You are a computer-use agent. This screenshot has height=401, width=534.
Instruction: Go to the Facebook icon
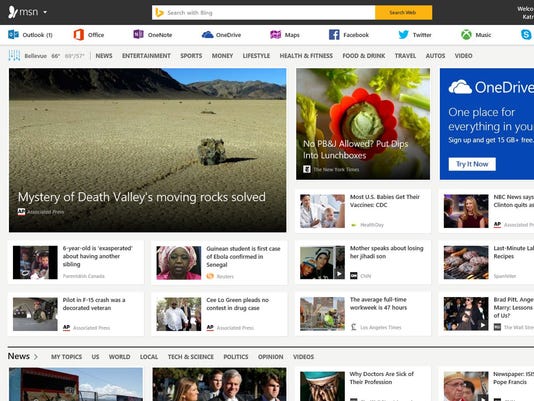(x=334, y=35)
